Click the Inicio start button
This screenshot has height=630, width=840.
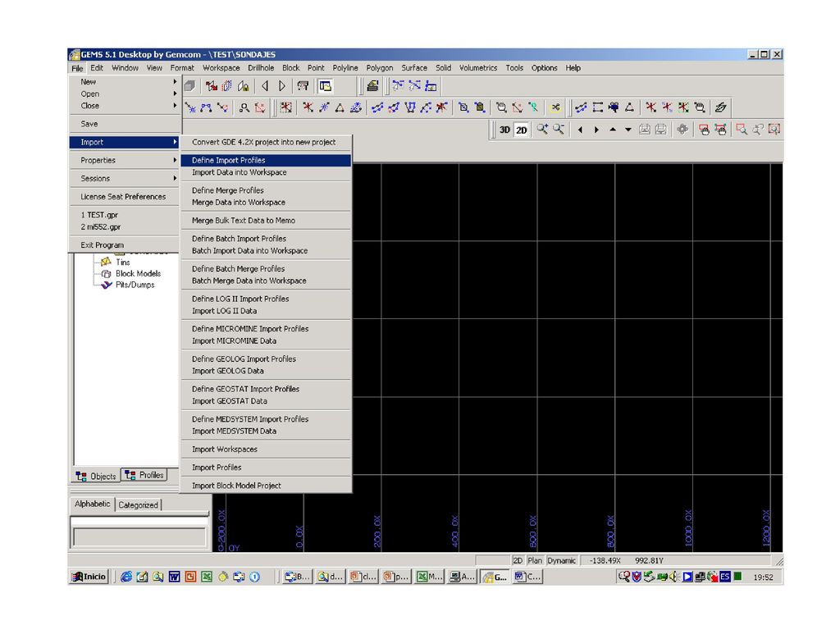(x=89, y=577)
